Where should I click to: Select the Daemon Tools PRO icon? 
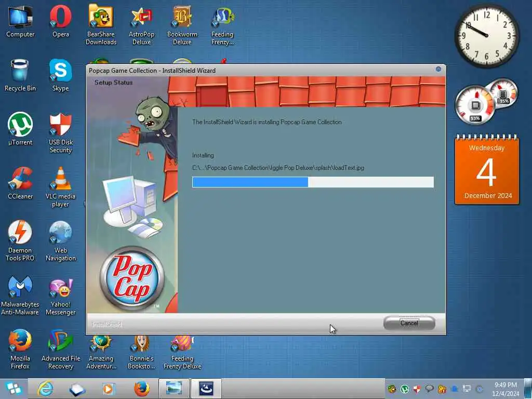20,241
